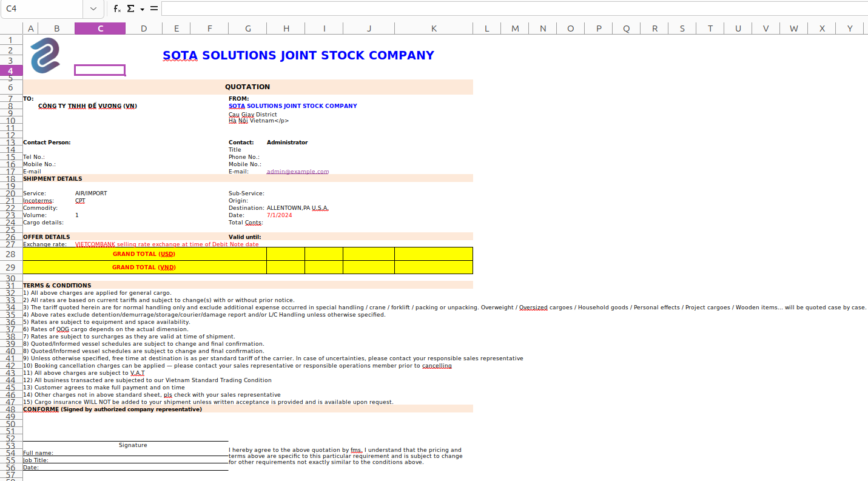This screenshot has width=868, height=481.
Task: Open the admin@example.com email link
Action: click(297, 172)
